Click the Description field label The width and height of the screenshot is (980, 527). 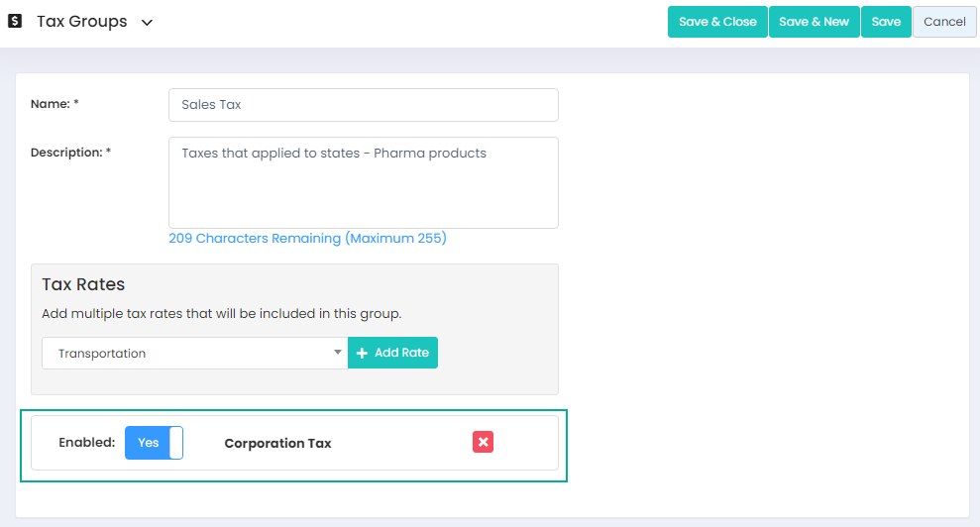click(x=71, y=153)
